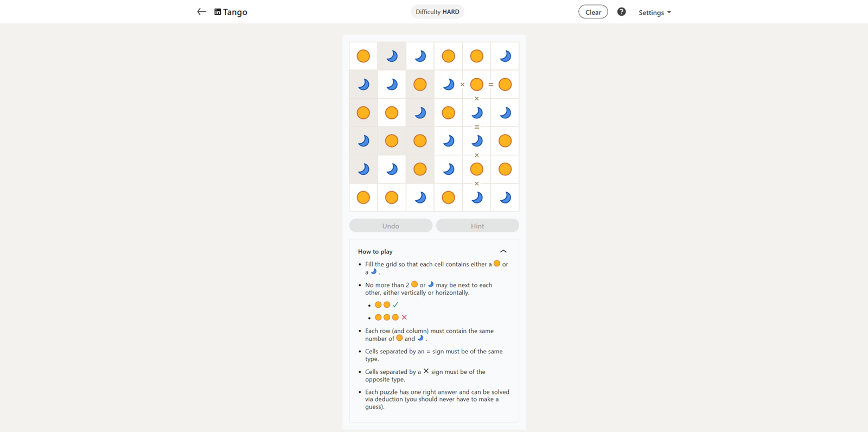Click the Difficulty HARD badge
This screenshot has width=868, height=432.
pos(437,12)
